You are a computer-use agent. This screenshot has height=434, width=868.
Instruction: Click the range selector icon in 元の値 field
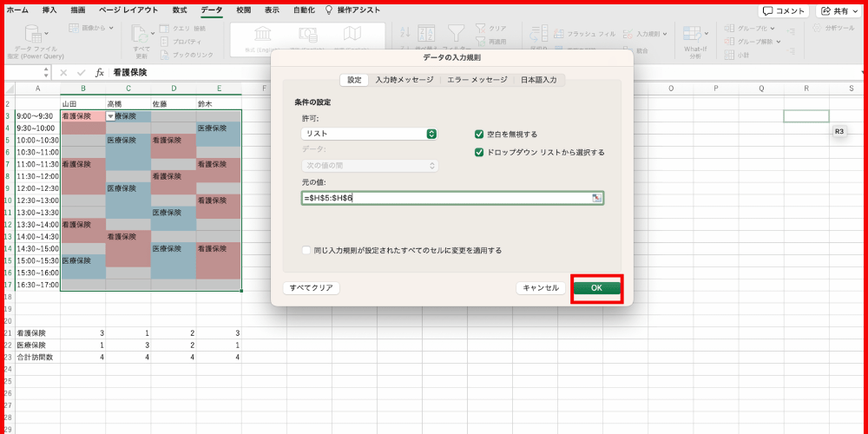(x=596, y=198)
